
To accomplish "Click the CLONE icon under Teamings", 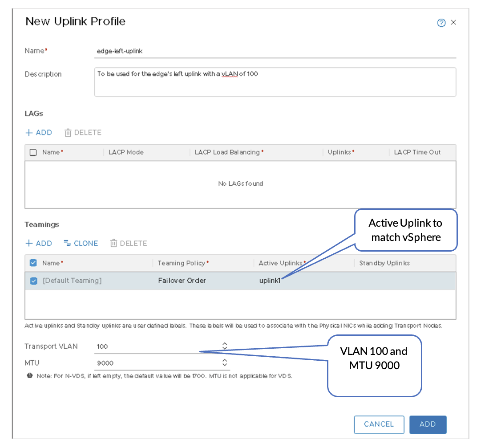I will click(68, 243).
